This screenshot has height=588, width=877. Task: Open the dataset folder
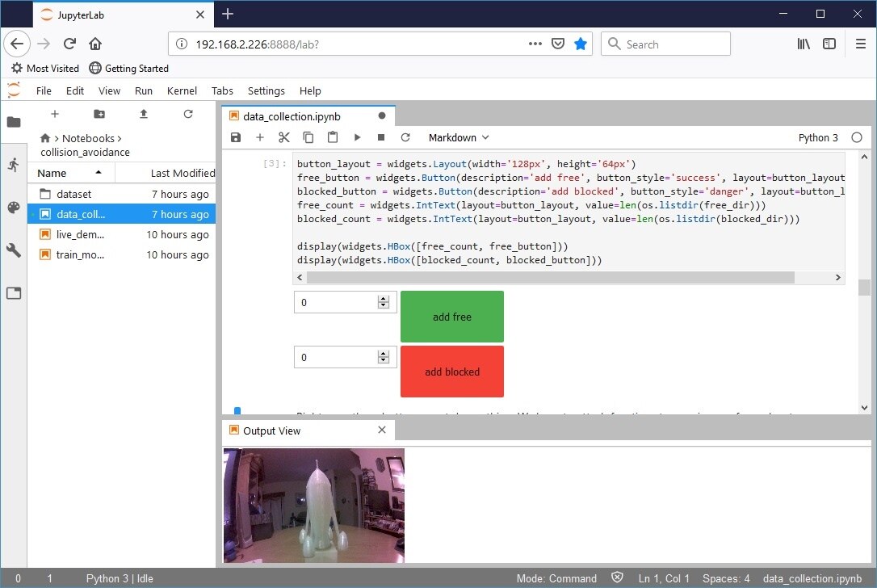73,194
